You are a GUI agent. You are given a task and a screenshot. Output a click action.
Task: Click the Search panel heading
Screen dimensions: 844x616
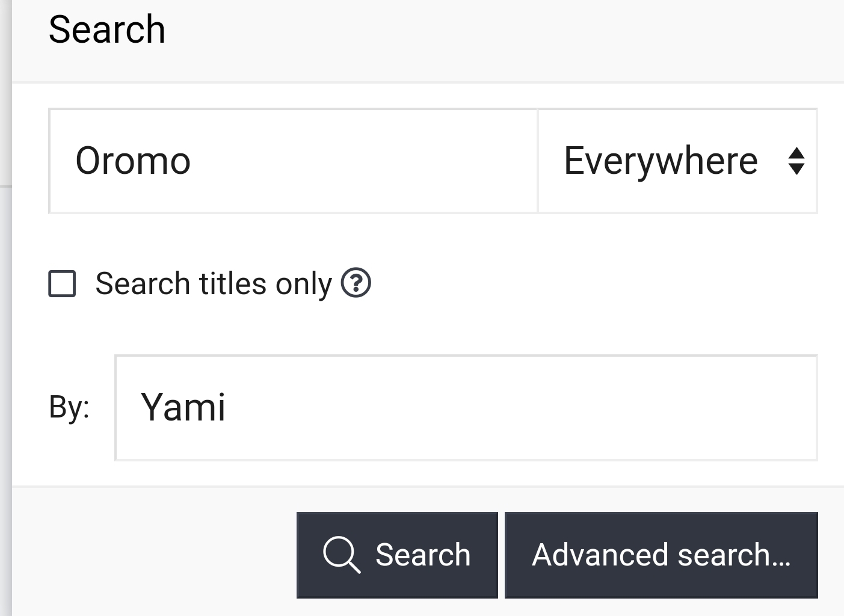(x=106, y=29)
